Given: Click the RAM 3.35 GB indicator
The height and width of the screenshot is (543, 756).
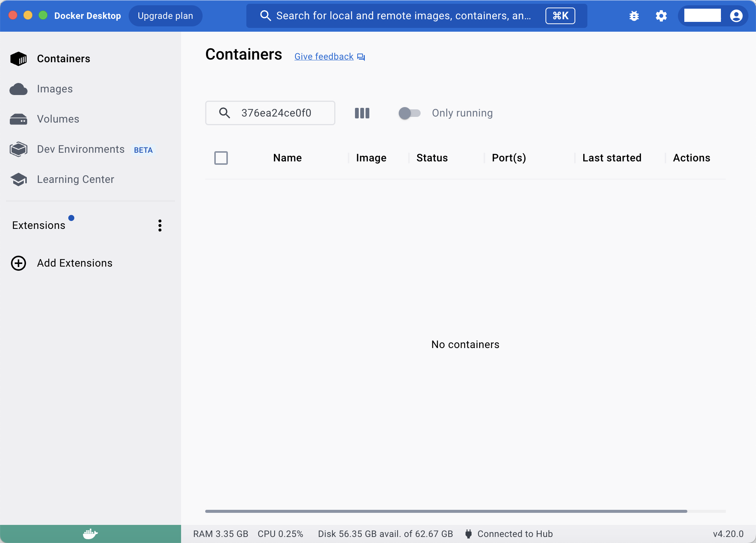Looking at the screenshot, I should point(221,534).
